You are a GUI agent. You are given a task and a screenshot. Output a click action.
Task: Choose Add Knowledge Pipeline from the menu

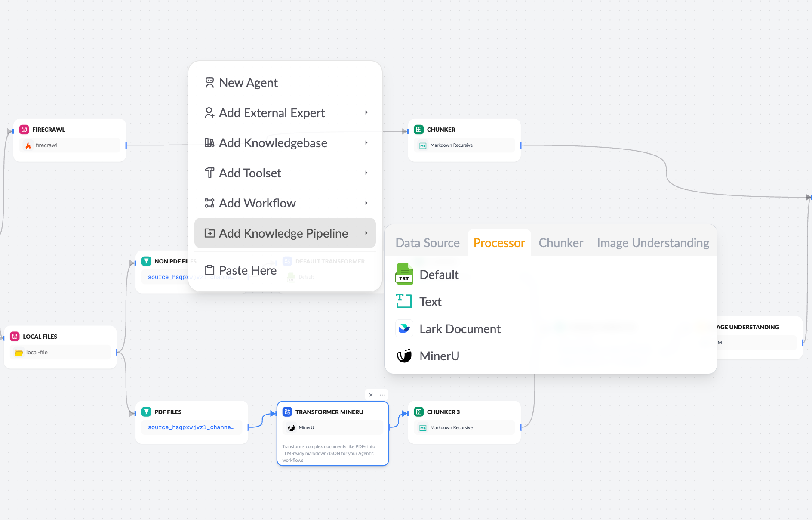pos(283,233)
